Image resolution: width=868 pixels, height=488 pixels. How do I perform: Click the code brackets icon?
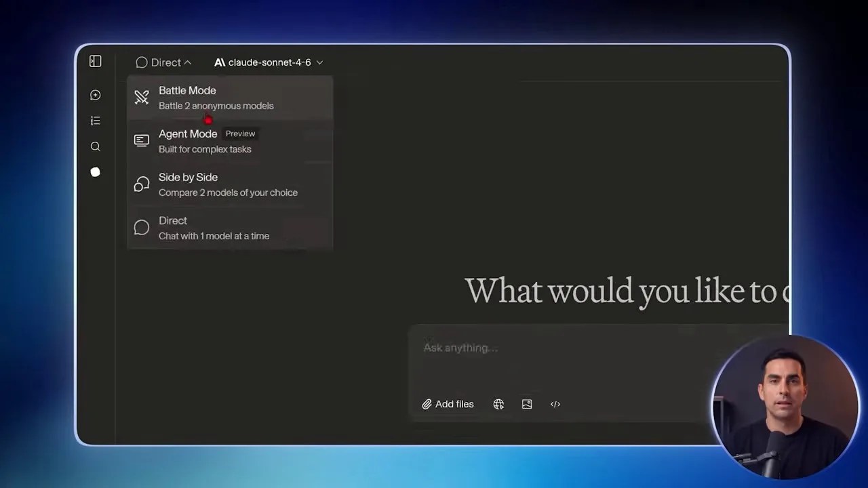point(555,404)
